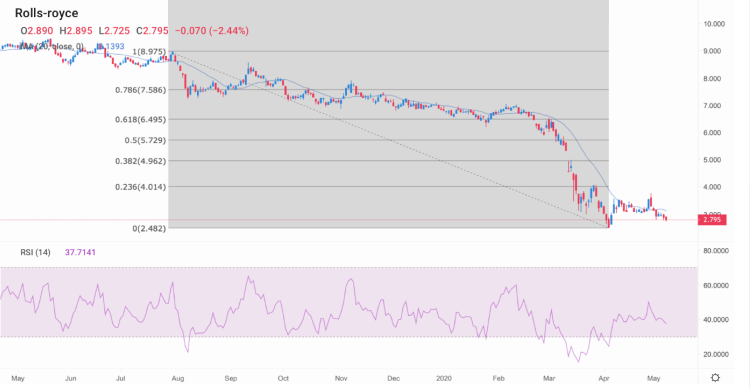
Task: Click 80.0000 on the RSI axis
Action: pyautogui.click(x=716, y=251)
